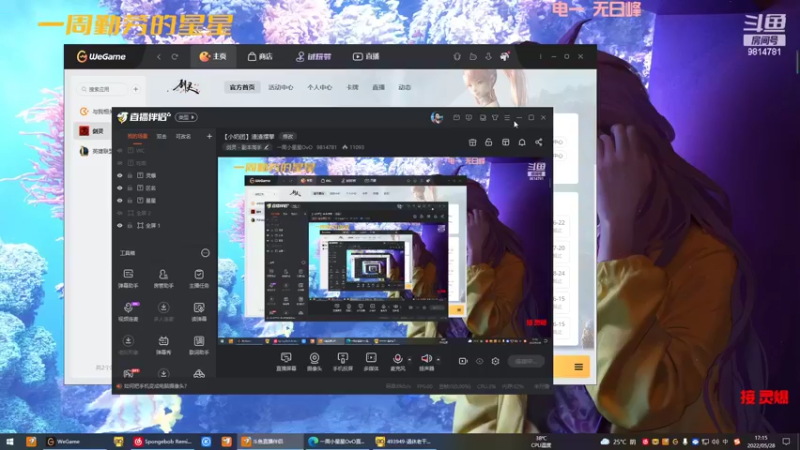Toggle visibility of the 全屏 1 source
Screen dimensions: 800x450
[x=120, y=226]
